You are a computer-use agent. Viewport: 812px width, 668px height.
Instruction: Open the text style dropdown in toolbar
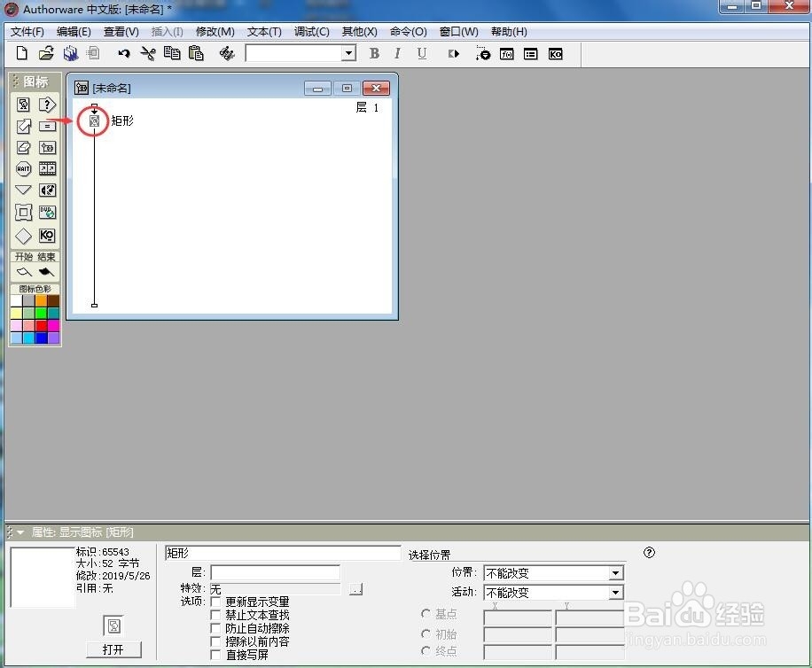[349, 53]
